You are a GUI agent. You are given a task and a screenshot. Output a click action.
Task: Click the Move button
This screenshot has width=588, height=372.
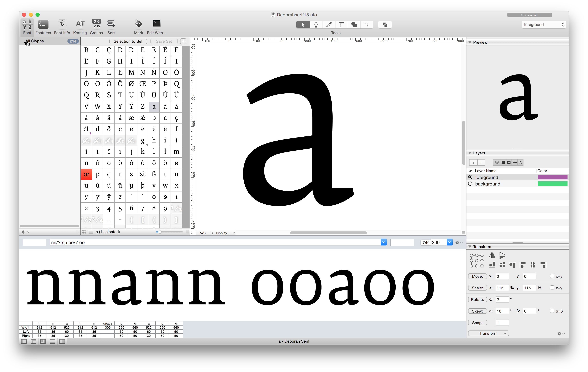point(477,276)
